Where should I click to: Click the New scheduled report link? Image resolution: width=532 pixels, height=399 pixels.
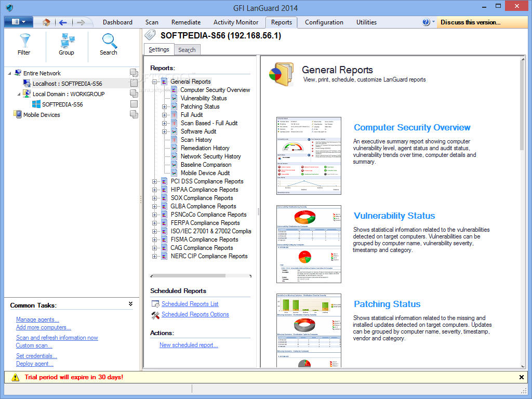[x=189, y=345]
